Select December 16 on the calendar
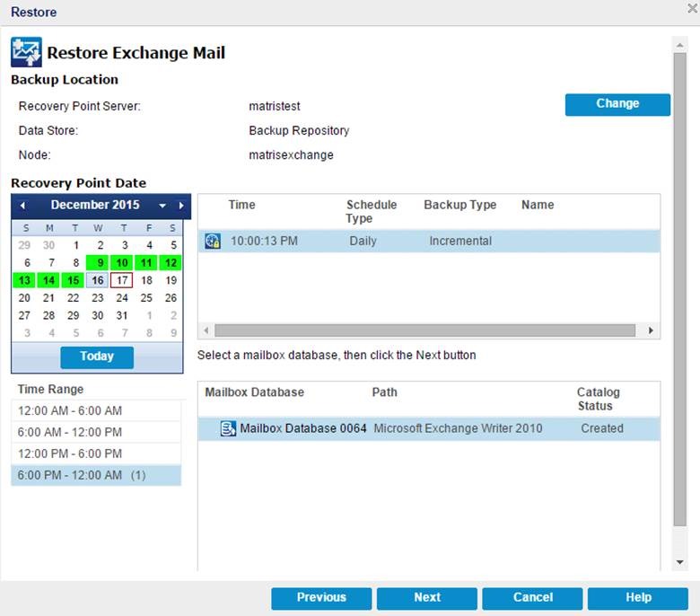The image size is (700, 616). pos(97,280)
